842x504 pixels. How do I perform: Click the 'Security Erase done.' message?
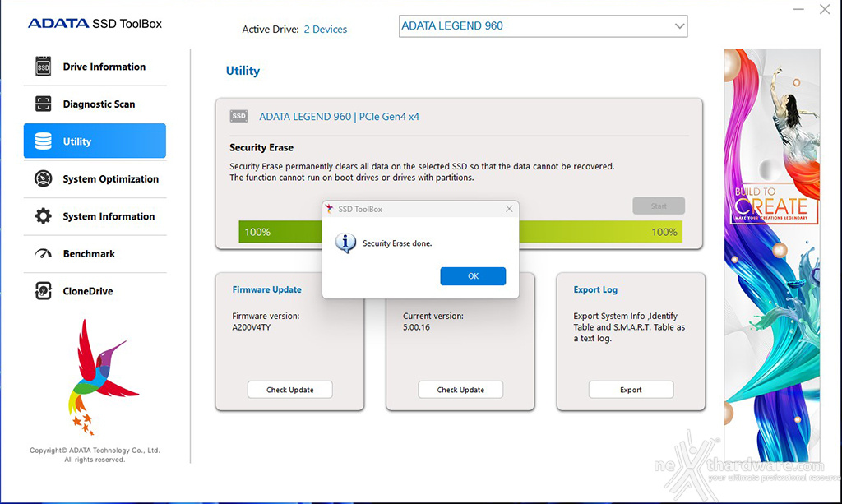coord(397,243)
